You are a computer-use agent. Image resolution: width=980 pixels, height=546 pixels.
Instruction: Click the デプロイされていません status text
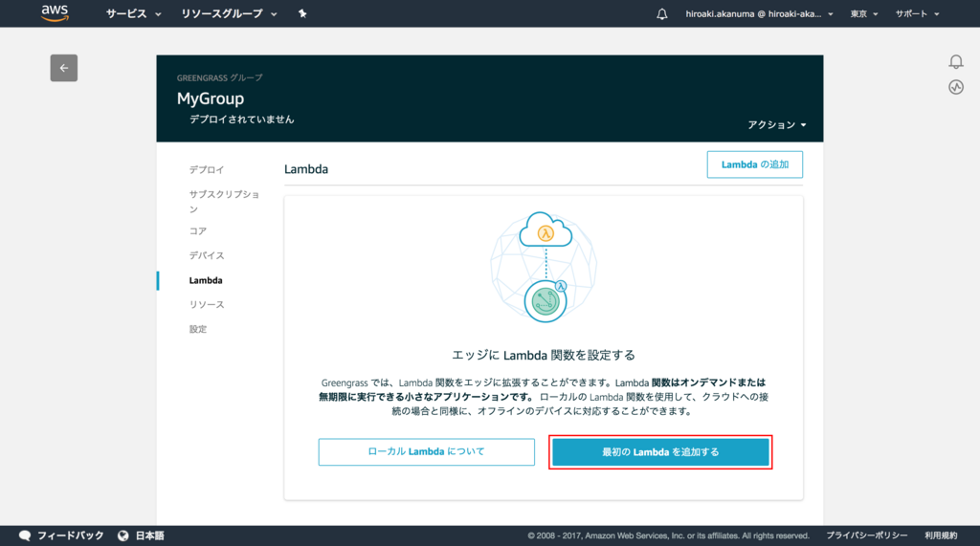point(242,120)
